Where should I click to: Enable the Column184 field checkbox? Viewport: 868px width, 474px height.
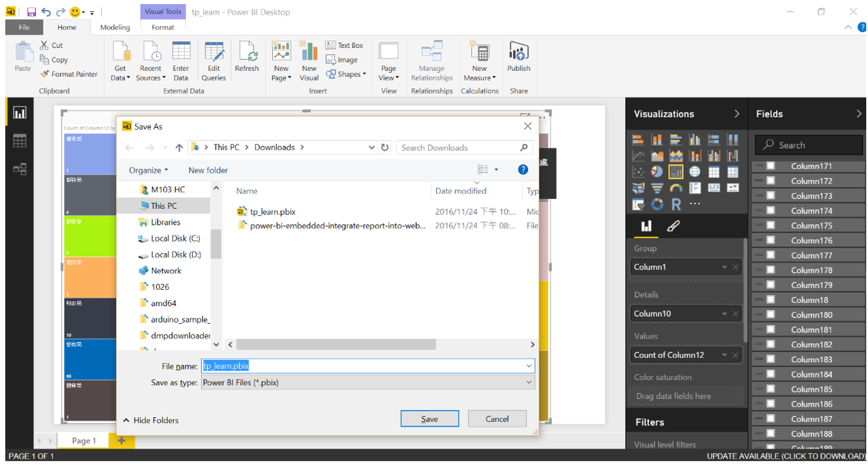(x=771, y=374)
